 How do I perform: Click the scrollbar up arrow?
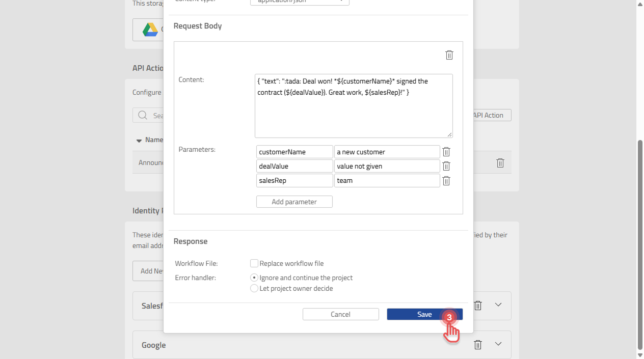point(640,4)
